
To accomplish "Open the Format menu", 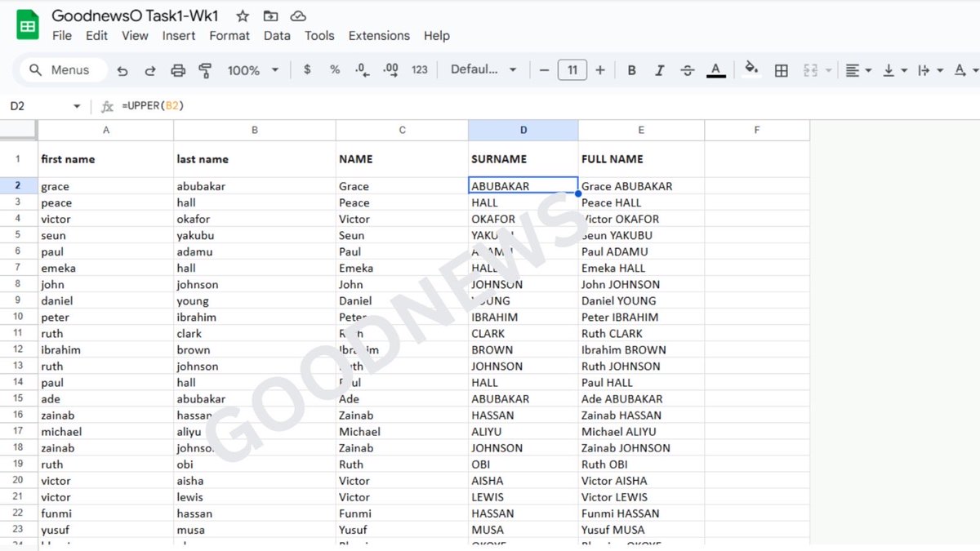I will (x=229, y=36).
